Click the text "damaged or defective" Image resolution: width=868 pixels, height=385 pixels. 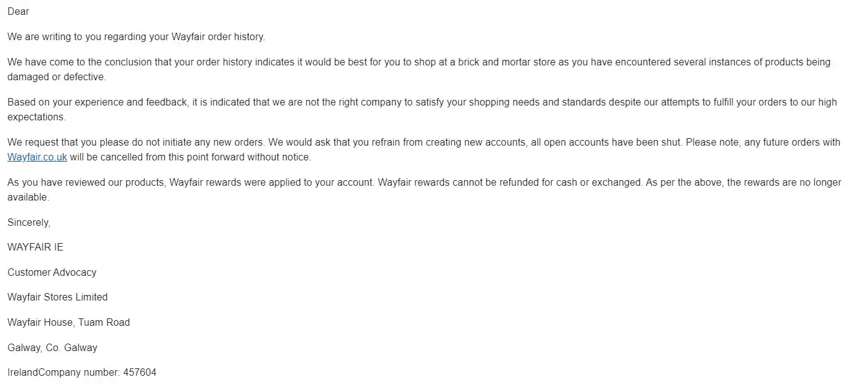click(x=57, y=77)
